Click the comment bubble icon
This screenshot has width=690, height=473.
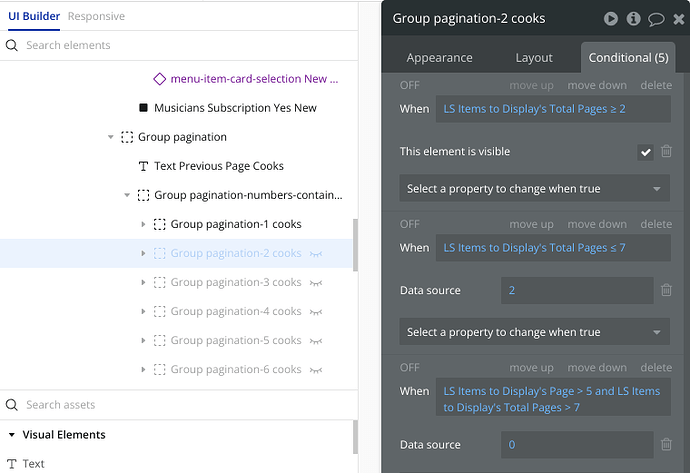(x=656, y=18)
